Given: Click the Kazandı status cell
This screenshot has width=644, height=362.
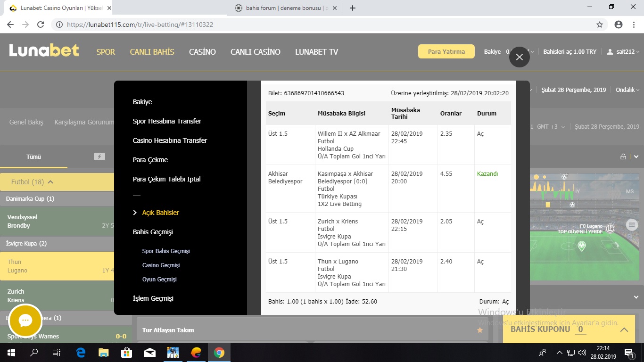Looking at the screenshot, I should coord(487,174).
